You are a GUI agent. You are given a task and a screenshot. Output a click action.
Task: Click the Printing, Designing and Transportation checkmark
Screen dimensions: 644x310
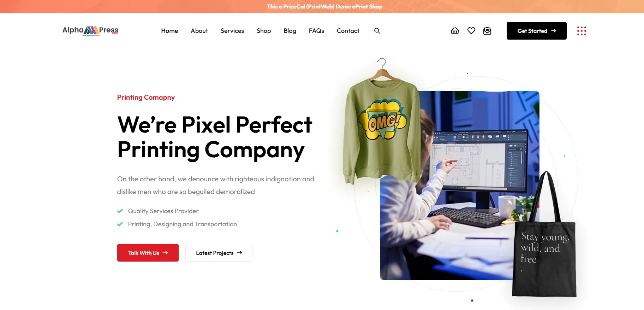click(120, 224)
